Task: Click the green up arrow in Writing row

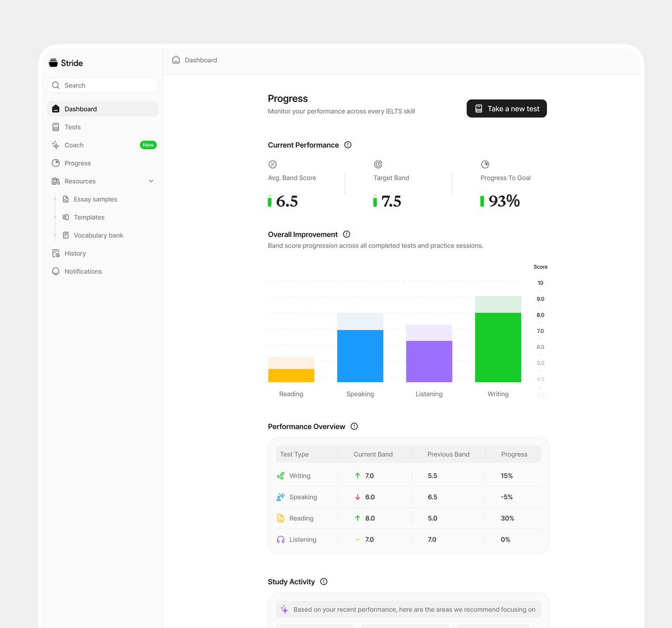Action: (357, 476)
